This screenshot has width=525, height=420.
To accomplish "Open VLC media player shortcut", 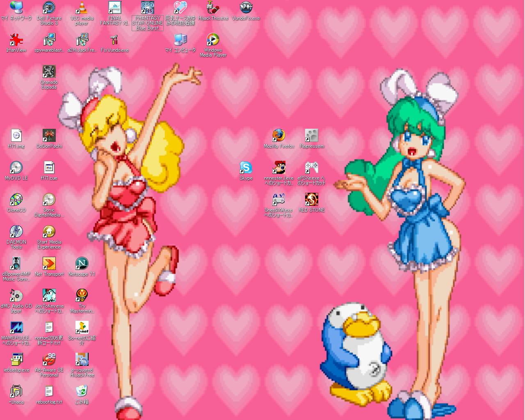I will (x=82, y=7).
